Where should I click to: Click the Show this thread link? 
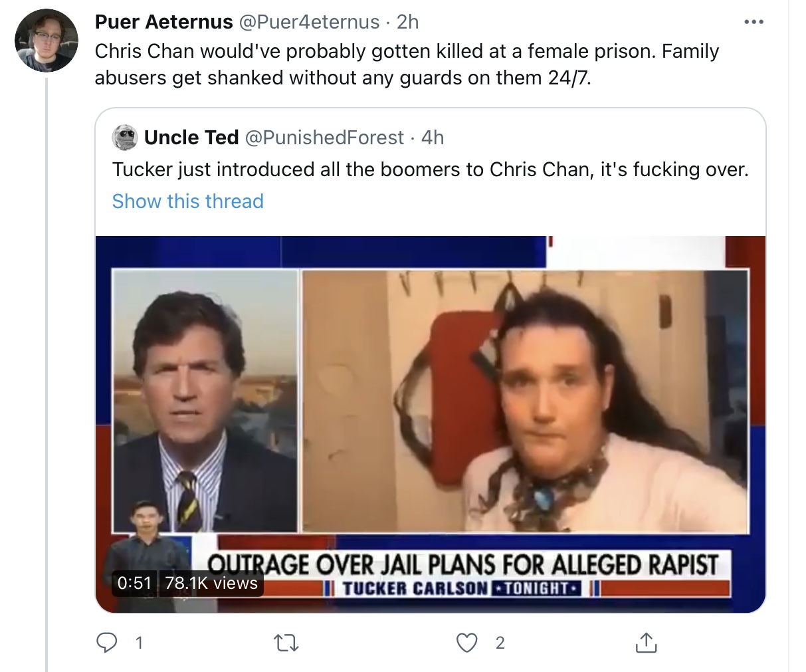pos(188,201)
